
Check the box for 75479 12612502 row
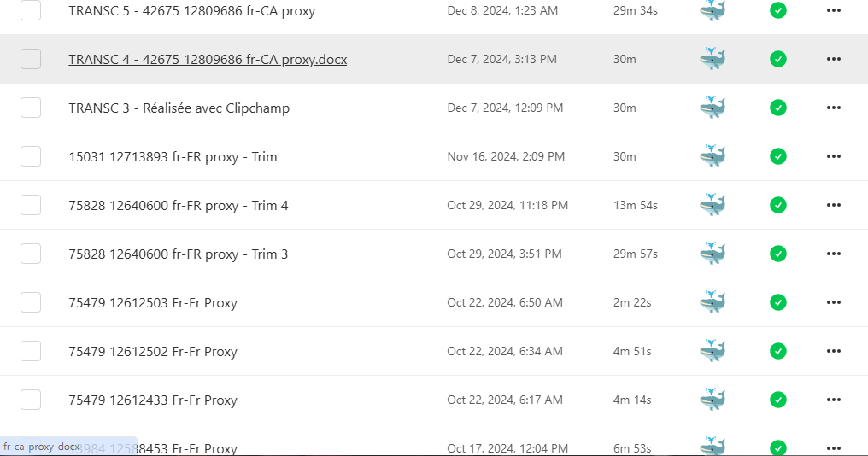click(x=31, y=351)
